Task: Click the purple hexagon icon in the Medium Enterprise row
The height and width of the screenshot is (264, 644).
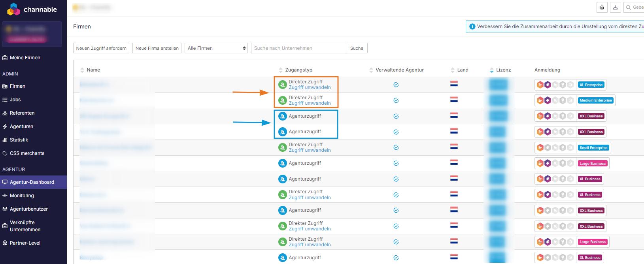Action: coord(548,100)
